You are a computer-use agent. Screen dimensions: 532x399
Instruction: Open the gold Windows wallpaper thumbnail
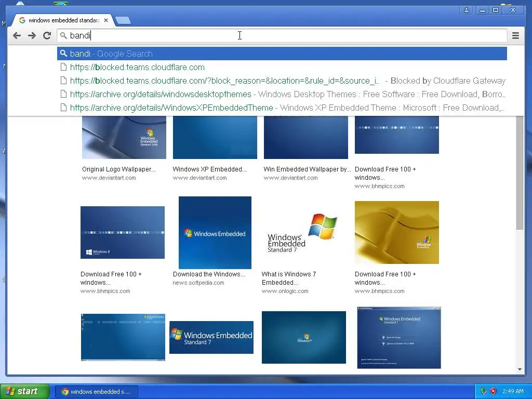point(396,232)
